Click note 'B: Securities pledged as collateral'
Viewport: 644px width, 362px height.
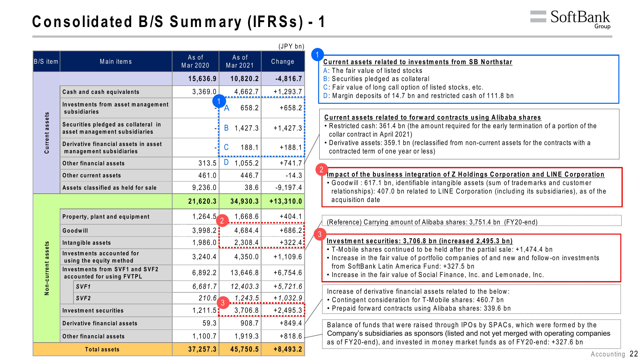click(x=376, y=79)
